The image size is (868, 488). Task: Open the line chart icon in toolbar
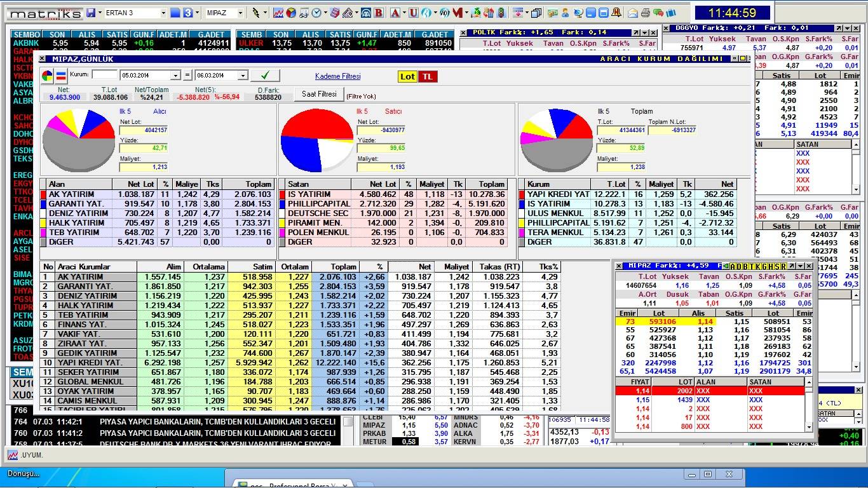[278, 13]
